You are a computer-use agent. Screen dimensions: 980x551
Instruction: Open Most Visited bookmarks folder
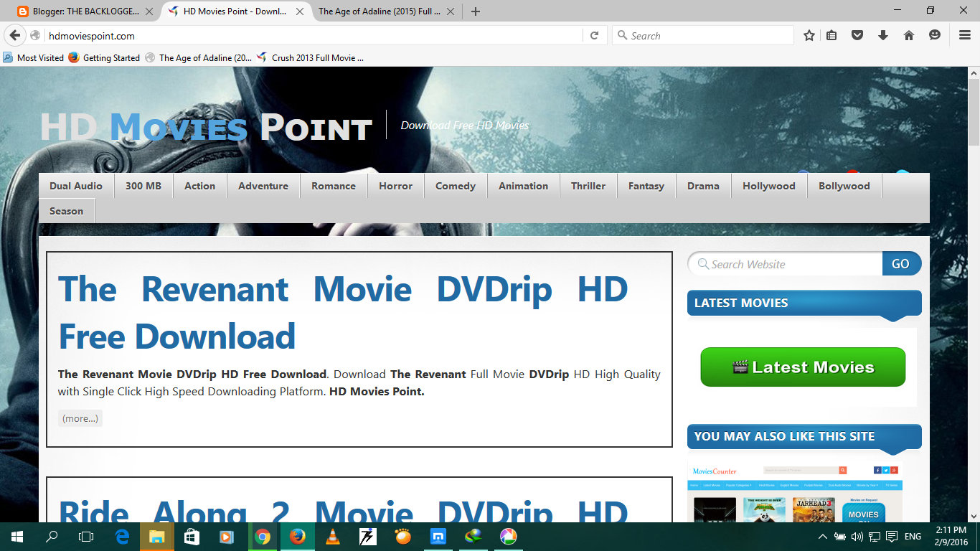click(x=33, y=57)
